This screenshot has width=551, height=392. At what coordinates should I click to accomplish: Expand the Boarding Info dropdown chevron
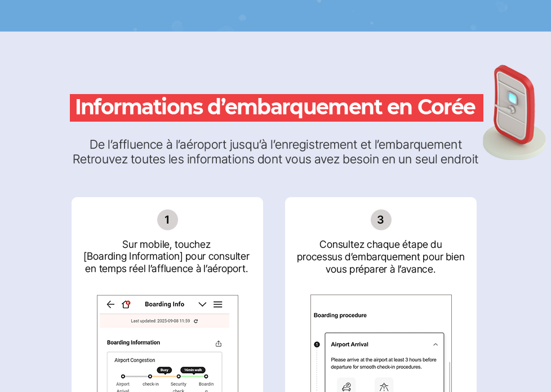tap(202, 304)
